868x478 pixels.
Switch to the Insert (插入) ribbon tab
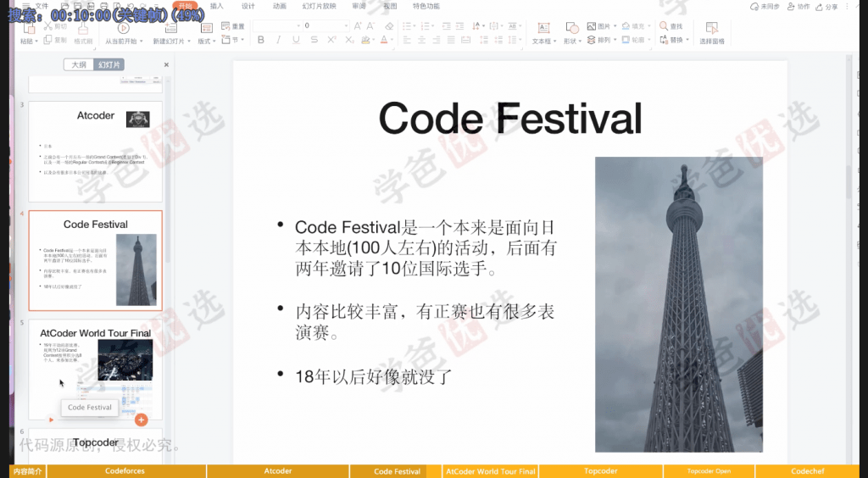point(217,6)
